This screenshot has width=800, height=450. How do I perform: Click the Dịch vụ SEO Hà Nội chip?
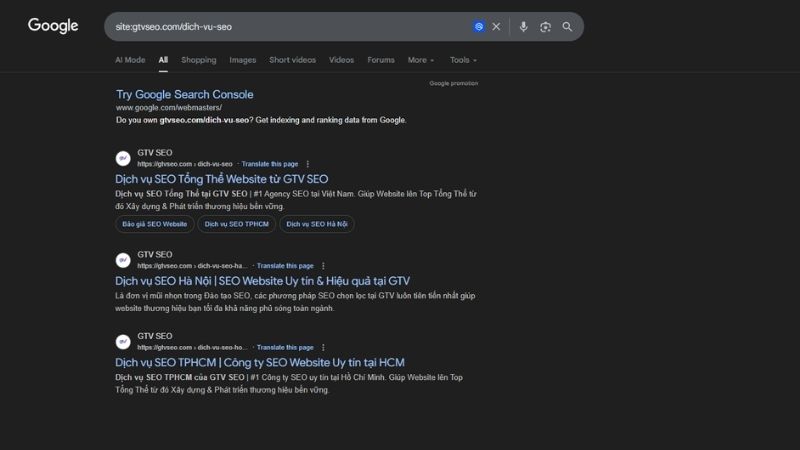pyautogui.click(x=317, y=224)
